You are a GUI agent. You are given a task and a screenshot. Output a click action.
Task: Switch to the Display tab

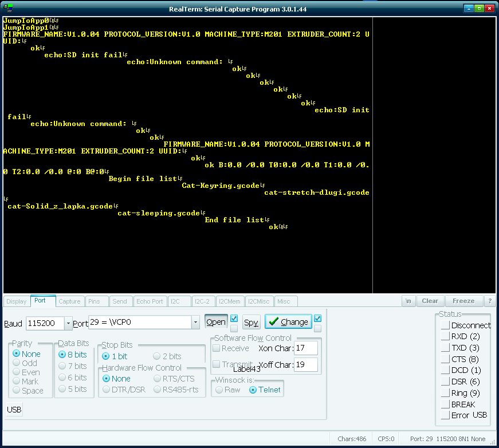coord(17,301)
